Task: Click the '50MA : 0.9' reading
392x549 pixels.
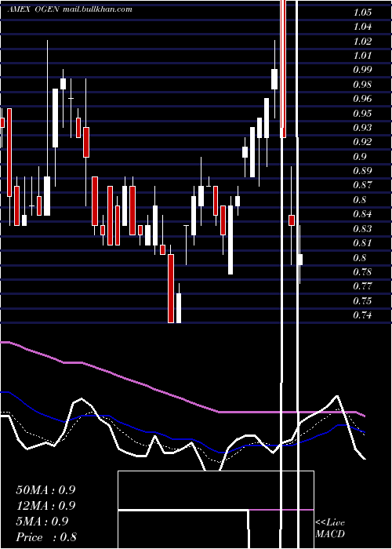Action: point(45,490)
